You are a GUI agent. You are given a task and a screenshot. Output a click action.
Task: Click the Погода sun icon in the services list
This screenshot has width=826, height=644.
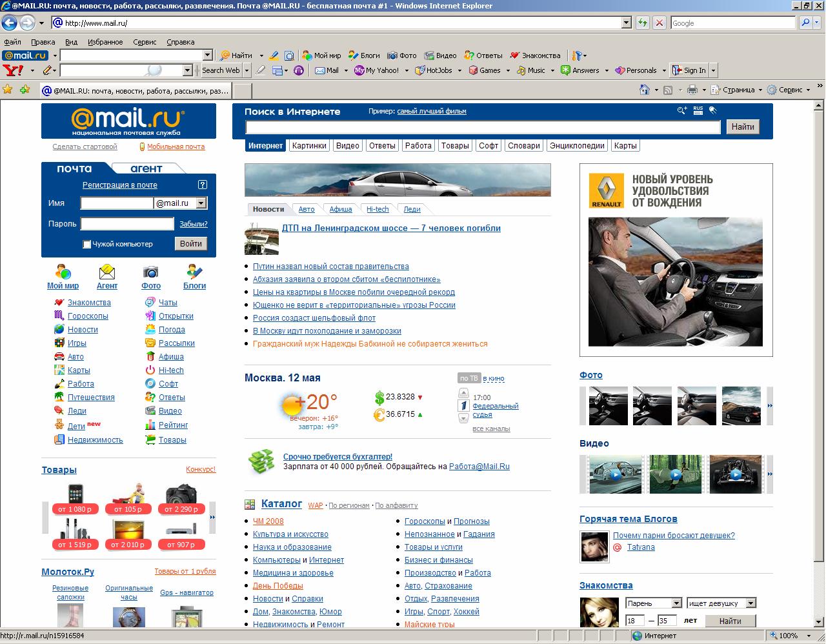(150, 330)
